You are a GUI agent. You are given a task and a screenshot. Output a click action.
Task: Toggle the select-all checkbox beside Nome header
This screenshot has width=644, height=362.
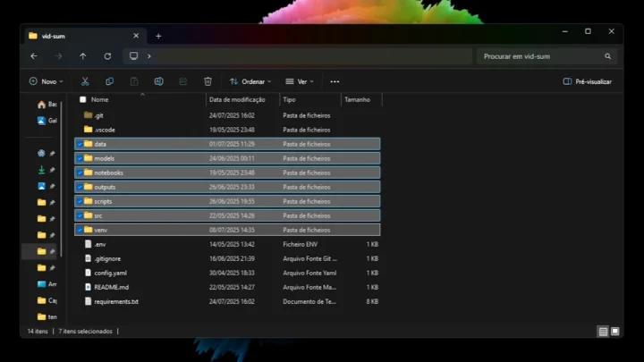[83, 99]
